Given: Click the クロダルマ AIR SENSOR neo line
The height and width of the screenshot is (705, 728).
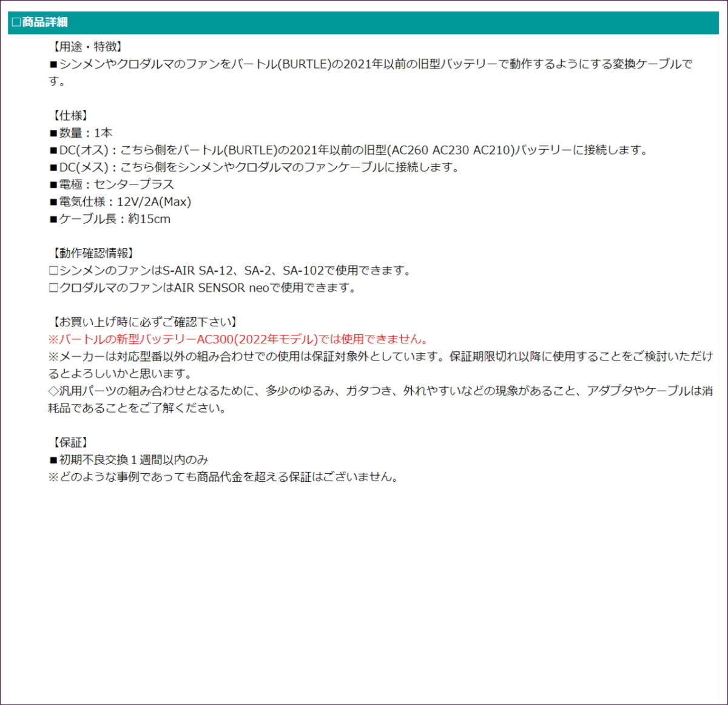Looking at the screenshot, I should tap(203, 288).
